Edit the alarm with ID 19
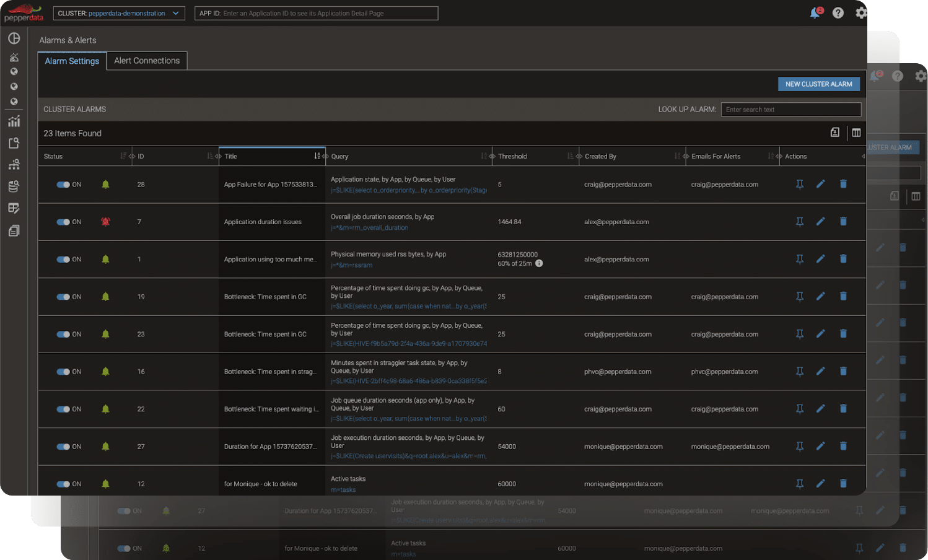928x560 pixels. (x=821, y=296)
